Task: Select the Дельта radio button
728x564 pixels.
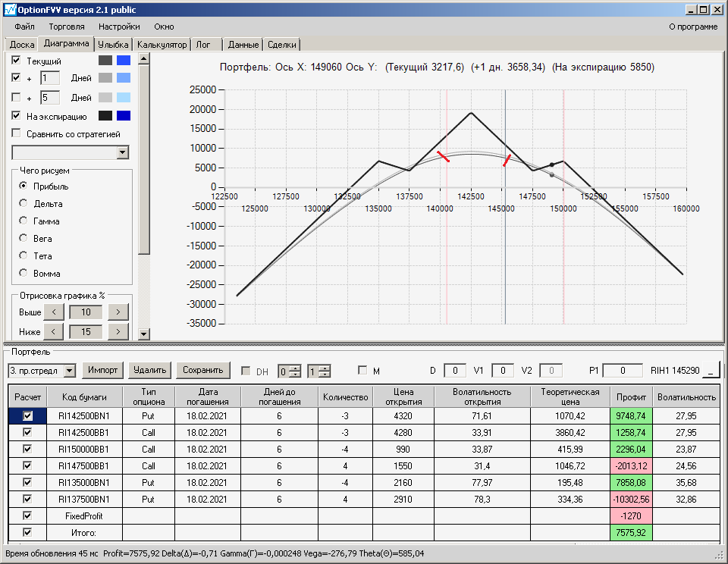Action: point(24,203)
